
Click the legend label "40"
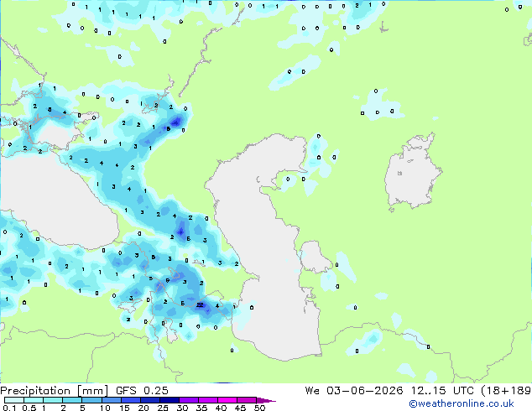point(221,408)
